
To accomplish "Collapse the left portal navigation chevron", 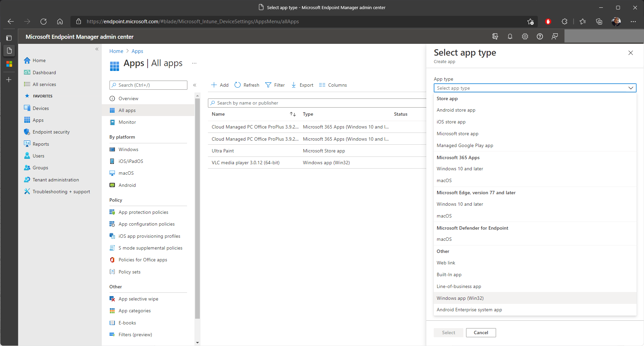I will coord(97,49).
